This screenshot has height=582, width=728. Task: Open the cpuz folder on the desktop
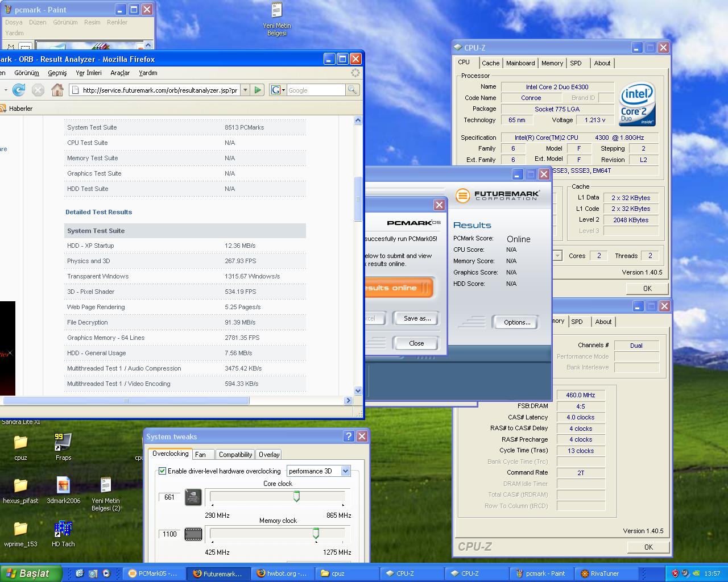point(20,447)
